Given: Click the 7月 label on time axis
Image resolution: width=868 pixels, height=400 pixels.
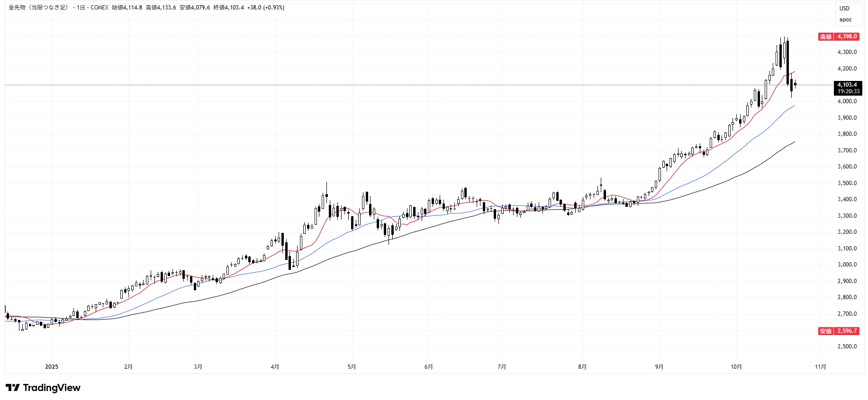Looking at the screenshot, I should click(502, 367).
